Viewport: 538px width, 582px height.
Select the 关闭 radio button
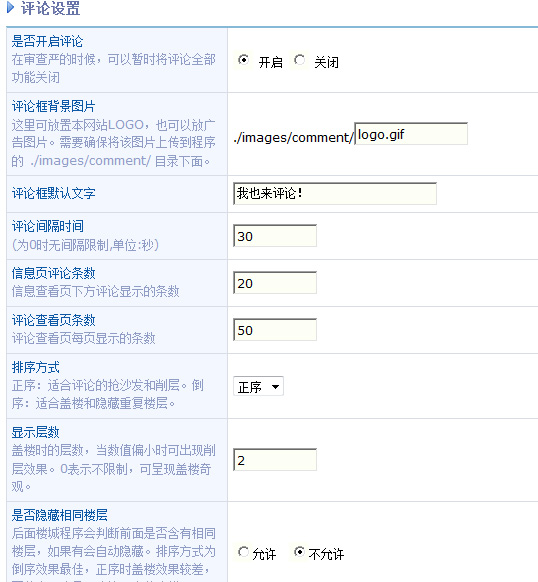299,59
